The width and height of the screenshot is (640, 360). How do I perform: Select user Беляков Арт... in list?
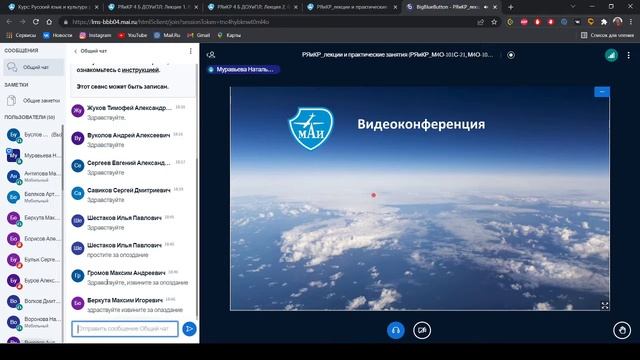tap(33, 197)
